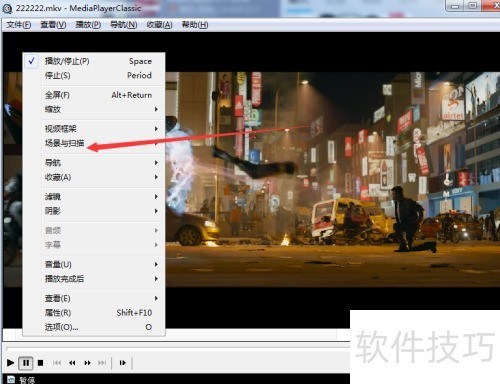Viewport: 500px width, 384px height.
Task: Choose 全屏(F) in the context menu
Action: (x=94, y=95)
